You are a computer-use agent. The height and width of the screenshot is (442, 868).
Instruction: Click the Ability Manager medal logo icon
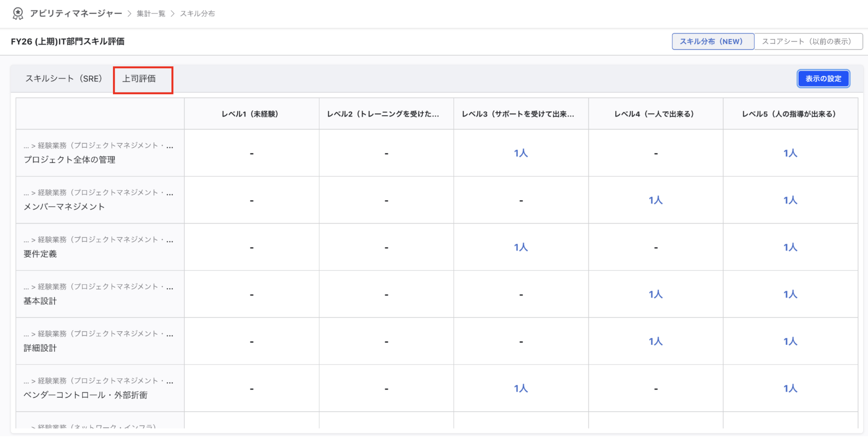[x=18, y=13]
